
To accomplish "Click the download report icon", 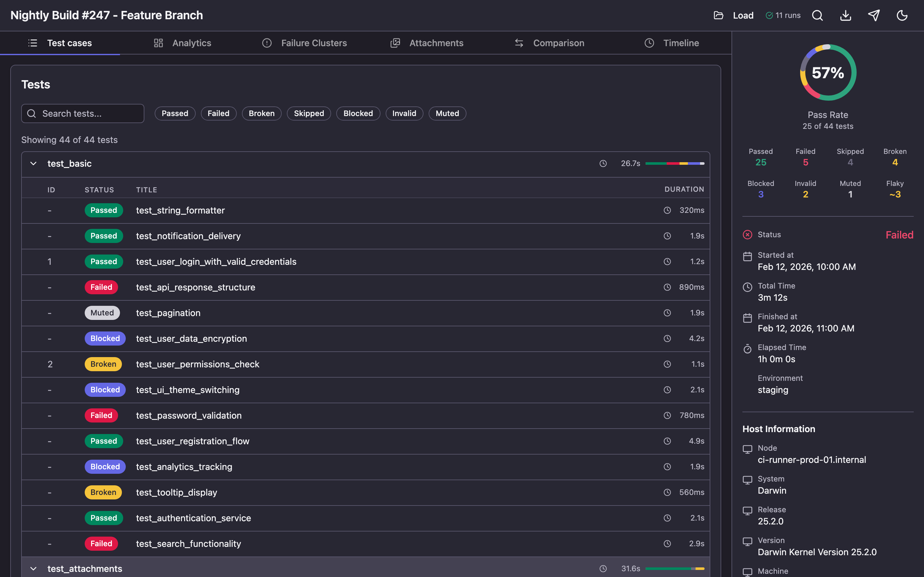I will (x=845, y=15).
